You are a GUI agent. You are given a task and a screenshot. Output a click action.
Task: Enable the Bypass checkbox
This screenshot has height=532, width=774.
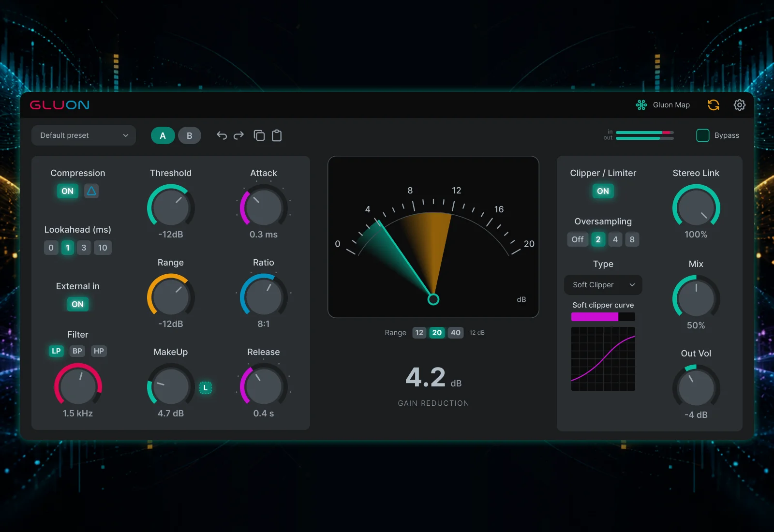(703, 135)
